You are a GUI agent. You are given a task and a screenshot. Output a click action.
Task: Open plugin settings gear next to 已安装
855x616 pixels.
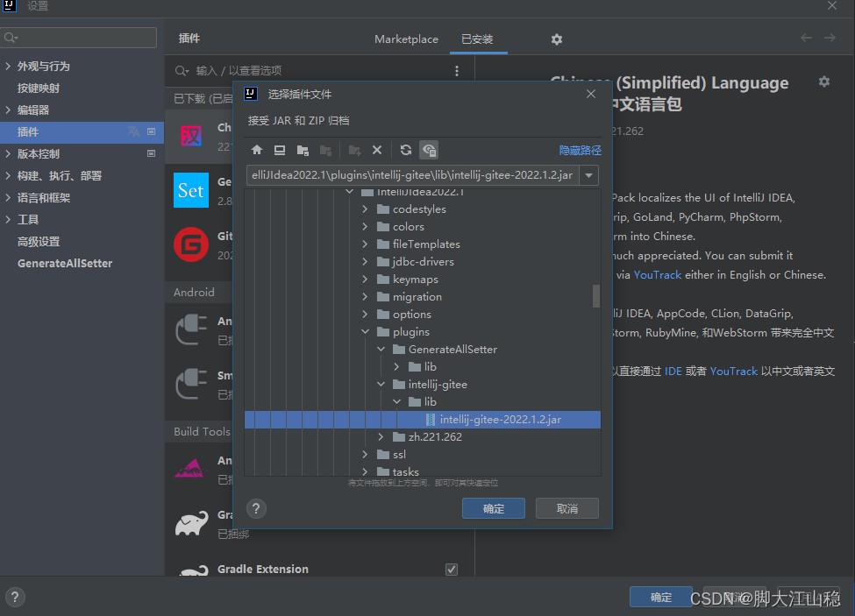point(556,39)
